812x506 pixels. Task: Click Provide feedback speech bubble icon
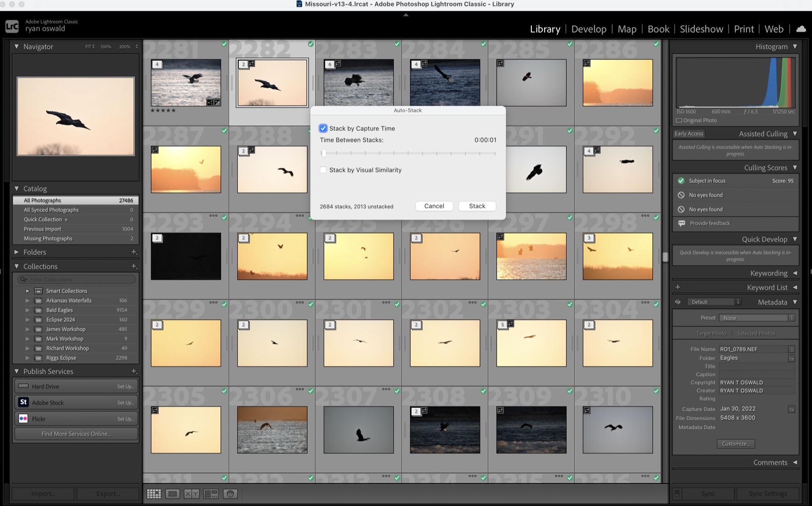(682, 223)
